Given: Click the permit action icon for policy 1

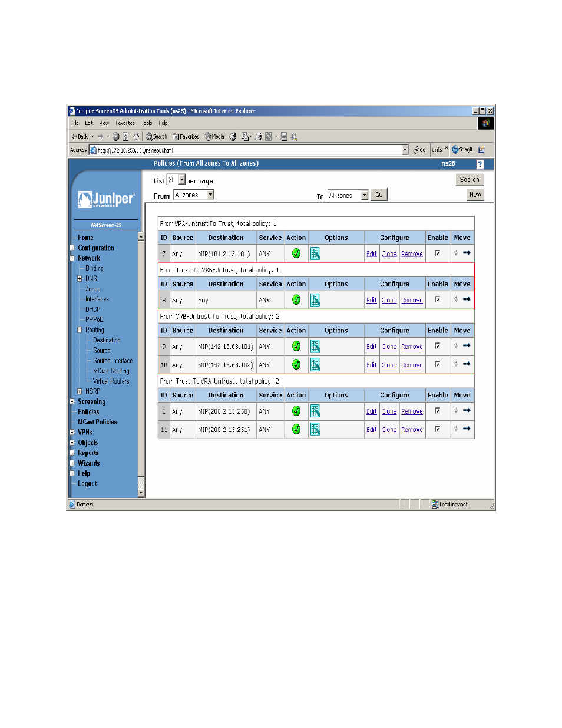Looking at the screenshot, I should tap(296, 411).
